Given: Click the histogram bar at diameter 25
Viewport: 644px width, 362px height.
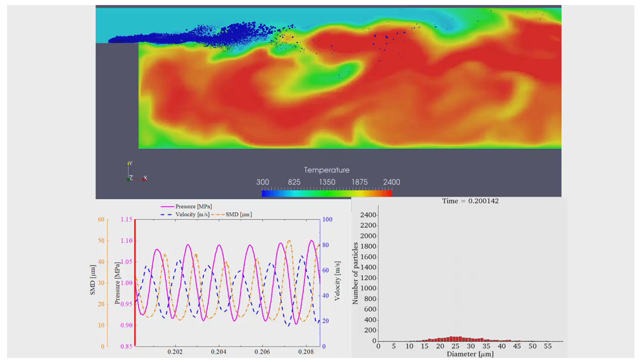Looking at the screenshot, I should point(455,339).
